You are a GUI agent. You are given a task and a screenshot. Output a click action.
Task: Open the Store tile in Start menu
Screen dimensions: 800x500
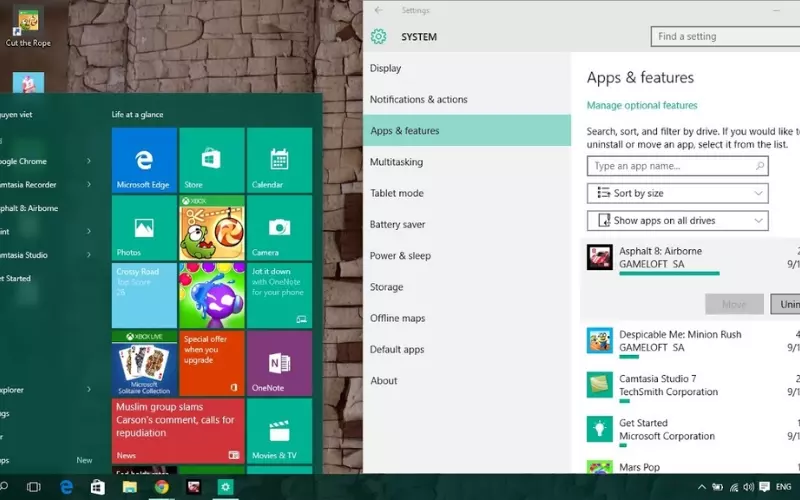212,160
